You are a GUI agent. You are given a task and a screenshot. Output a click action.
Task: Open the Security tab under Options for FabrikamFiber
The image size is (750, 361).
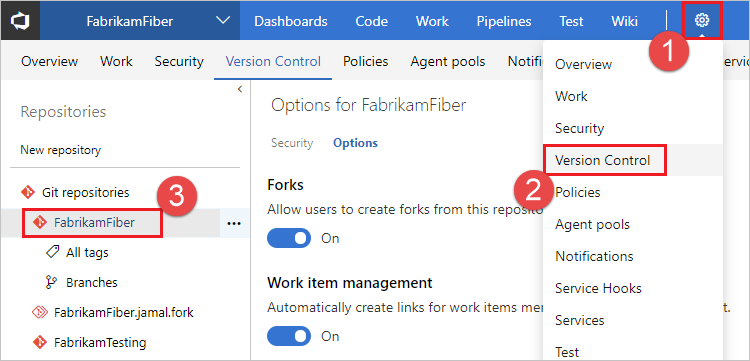[292, 143]
